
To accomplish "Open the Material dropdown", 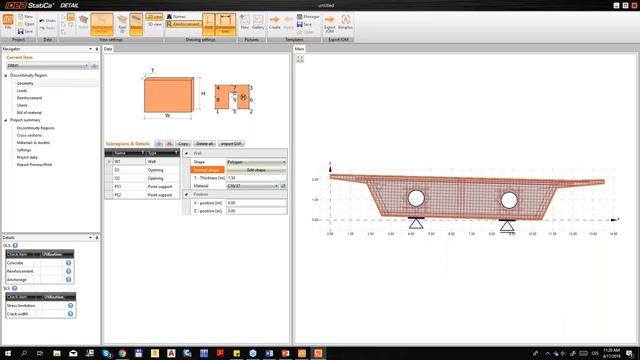I will point(252,186).
